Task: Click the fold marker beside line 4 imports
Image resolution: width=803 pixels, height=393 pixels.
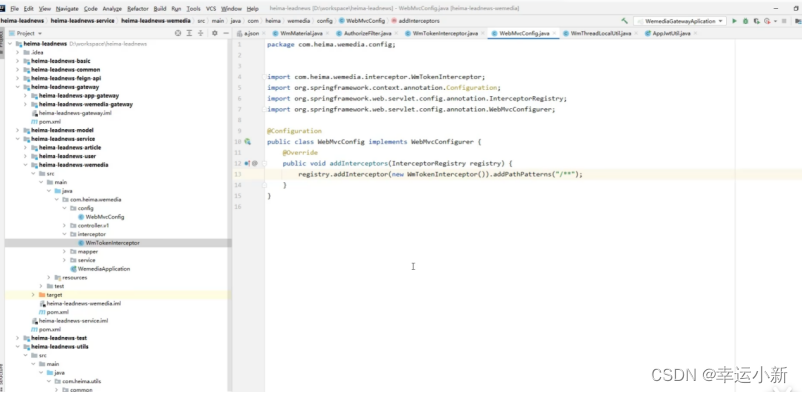Action: [265, 77]
